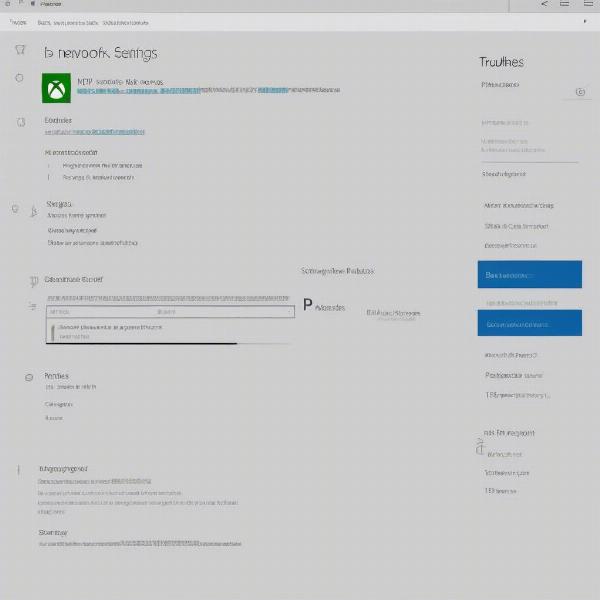
Task: Click the horizontal lines icon left of dropdown
Action: tap(33, 306)
